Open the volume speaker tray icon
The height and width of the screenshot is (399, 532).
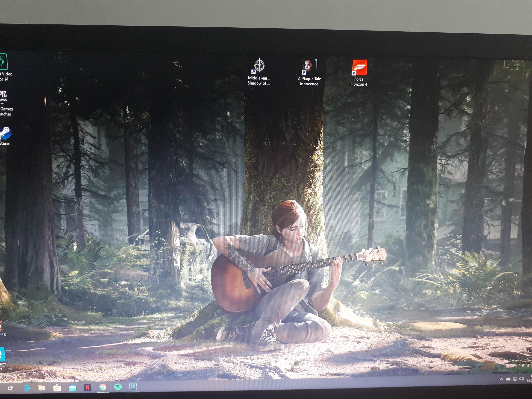click(521, 379)
